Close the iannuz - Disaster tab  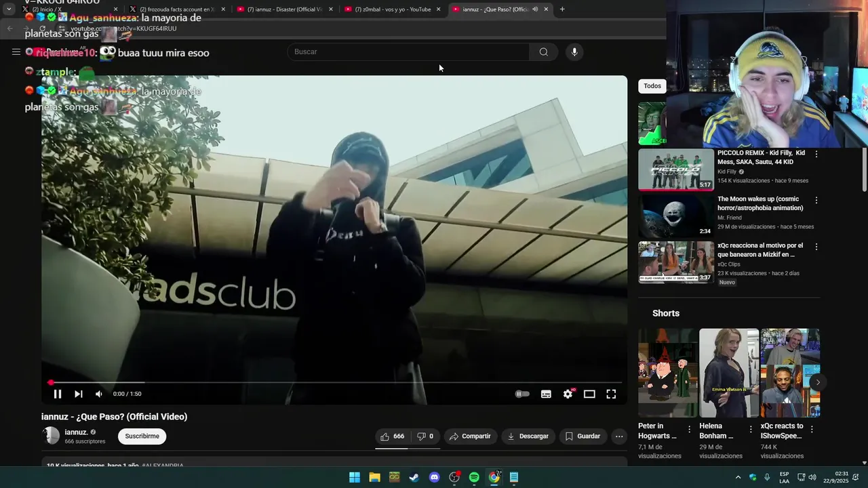(x=330, y=9)
